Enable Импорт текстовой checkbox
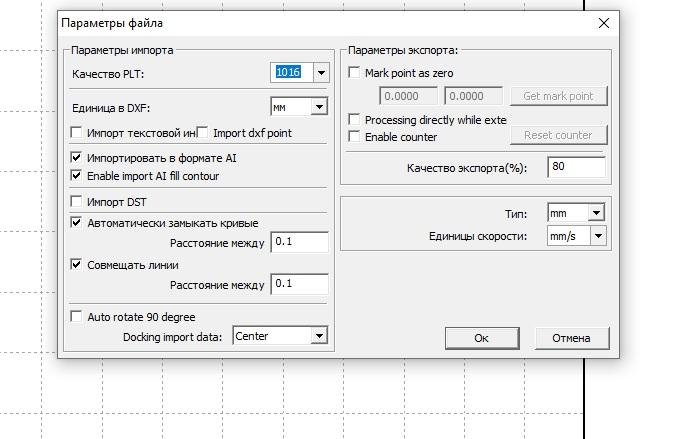This screenshot has height=439, width=683. (77, 133)
